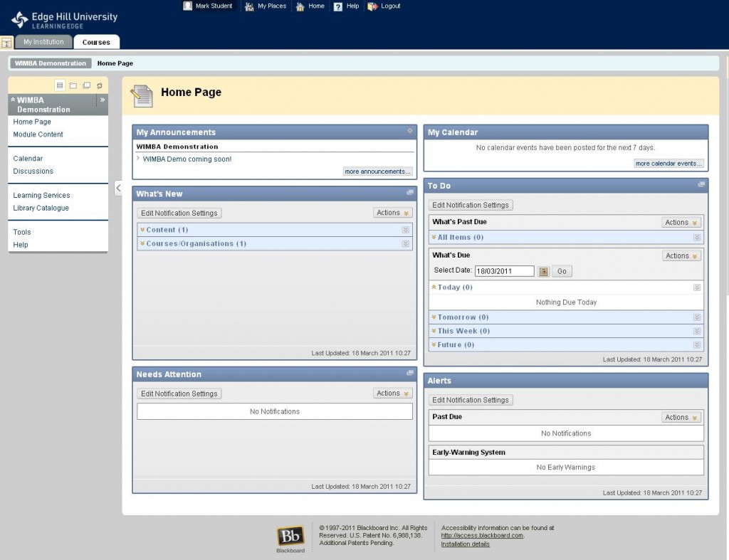Collapse the Today (0) section
This screenshot has height=560, width=729.
pyautogui.click(x=433, y=287)
